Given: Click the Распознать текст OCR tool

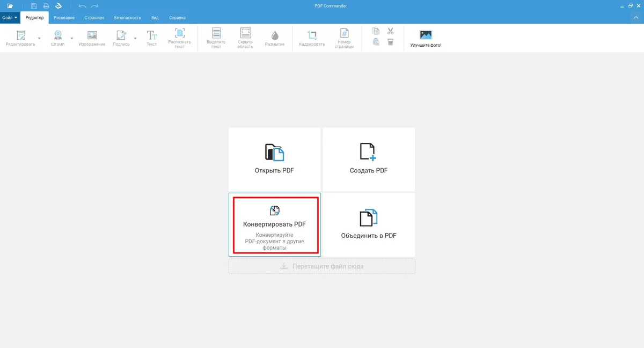Looking at the screenshot, I should click(x=180, y=38).
